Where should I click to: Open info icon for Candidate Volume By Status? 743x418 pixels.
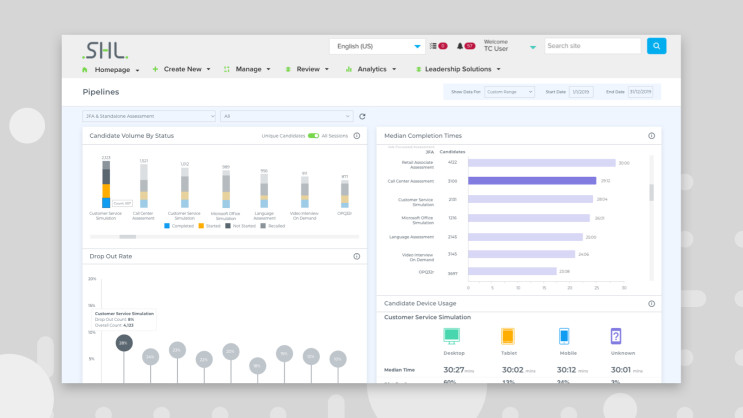point(356,135)
